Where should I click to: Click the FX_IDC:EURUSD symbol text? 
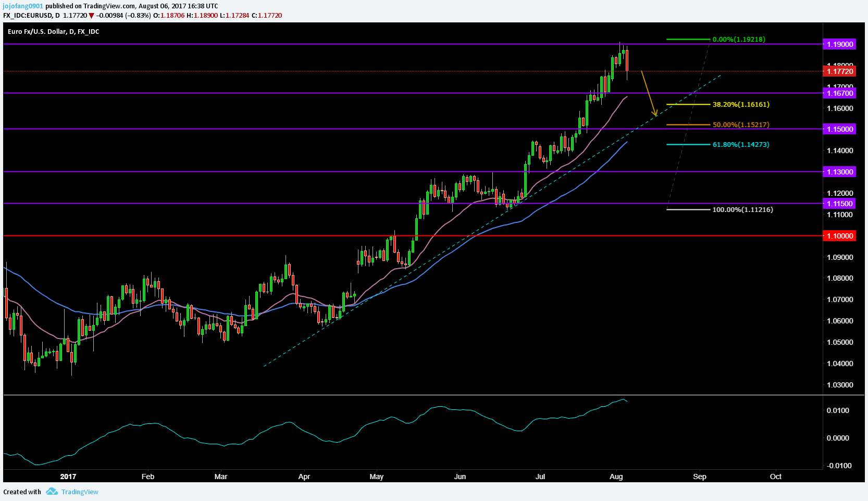[x=28, y=16]
